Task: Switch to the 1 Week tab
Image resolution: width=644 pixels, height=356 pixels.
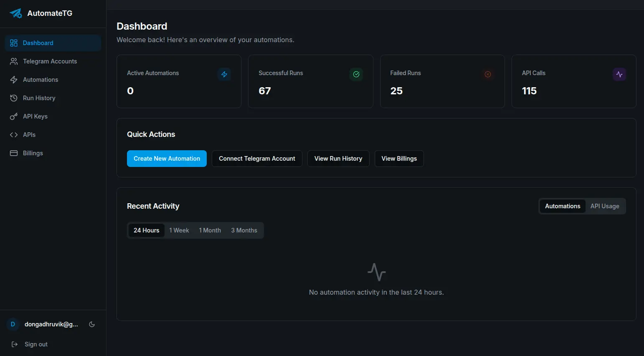Action: tap(179, 230)
